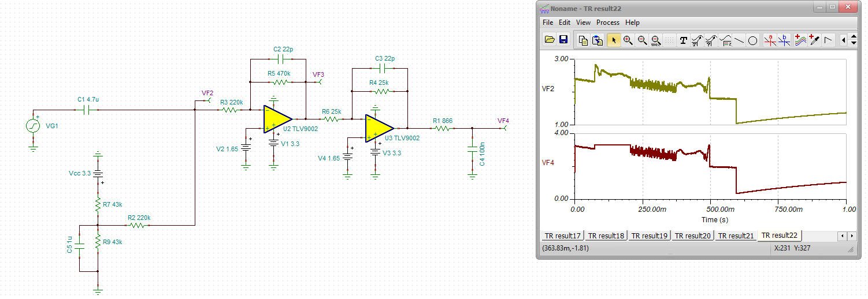This screenshot has height=299, width=868.
Task: Click the VF4 output probe in schematic
Action: (503, 121)
